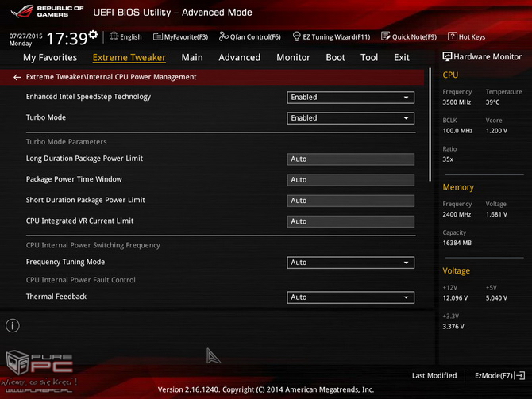
Task: Click the CPU temperature 39°C value
Action: coord(492,102)
